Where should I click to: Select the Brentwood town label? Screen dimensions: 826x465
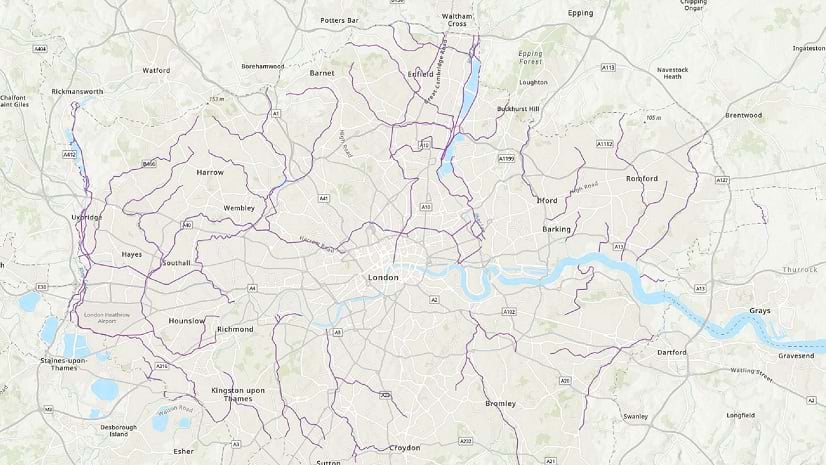coord(743,115)
